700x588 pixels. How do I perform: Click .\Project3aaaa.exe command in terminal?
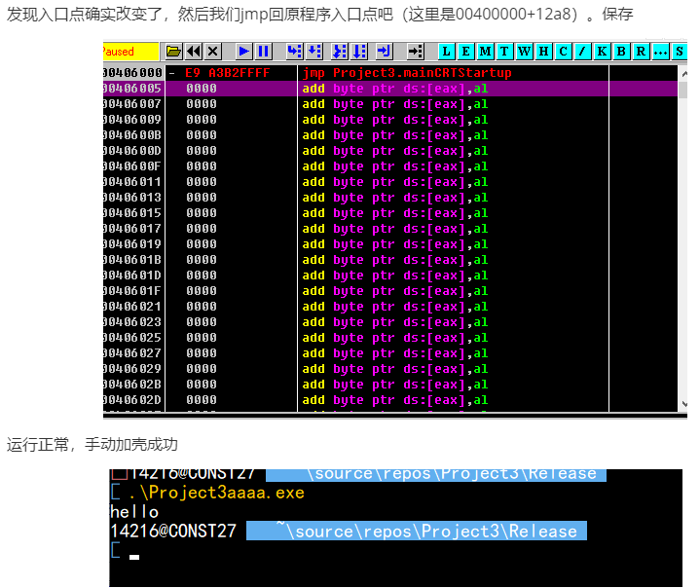point(217,493)
